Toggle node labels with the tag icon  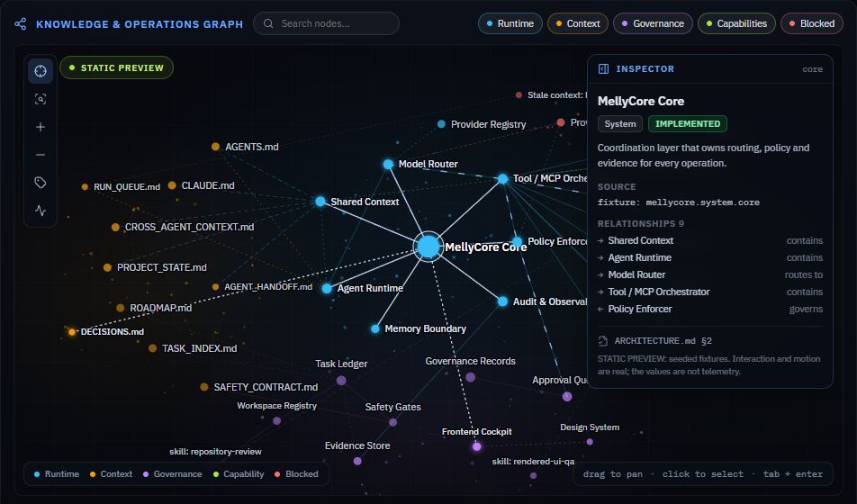pos(41,183)
